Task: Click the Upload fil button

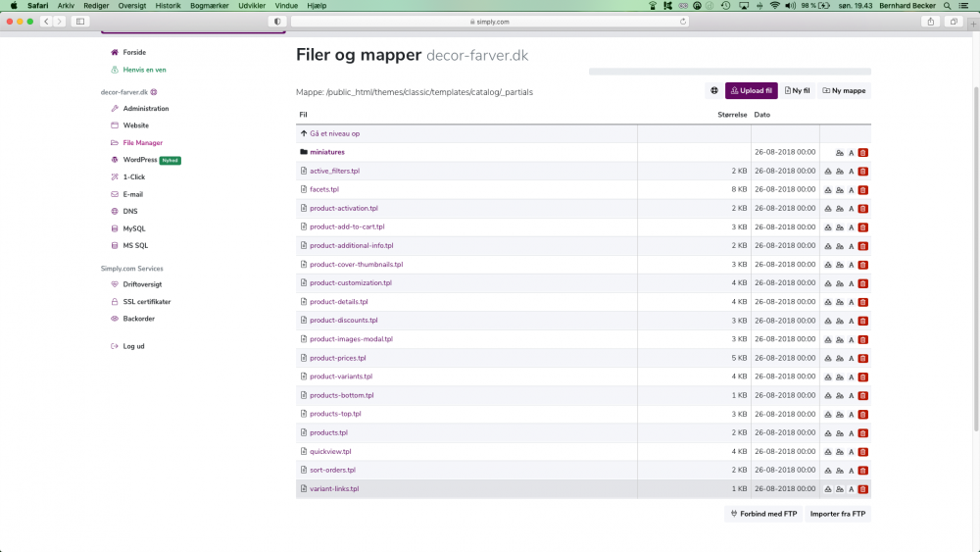Action: click(x=752, y=90)
